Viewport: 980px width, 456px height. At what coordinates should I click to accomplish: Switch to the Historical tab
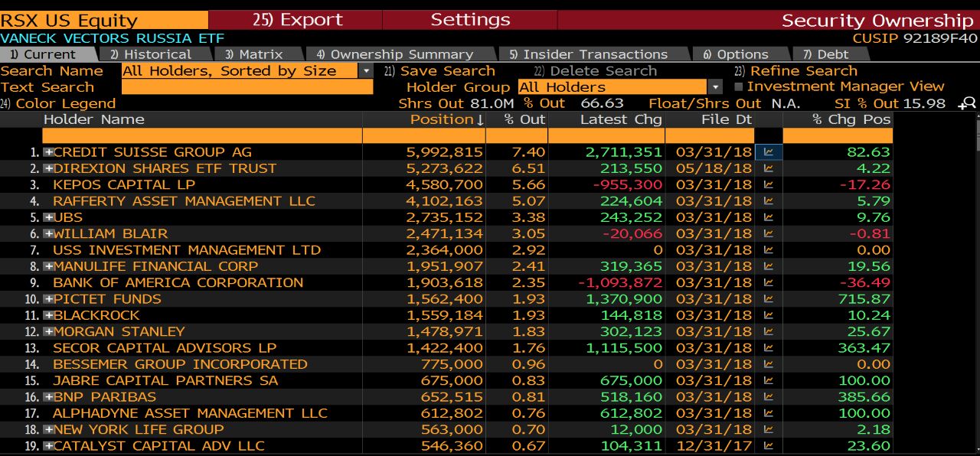pyautogui.click(x=156, y=54)
